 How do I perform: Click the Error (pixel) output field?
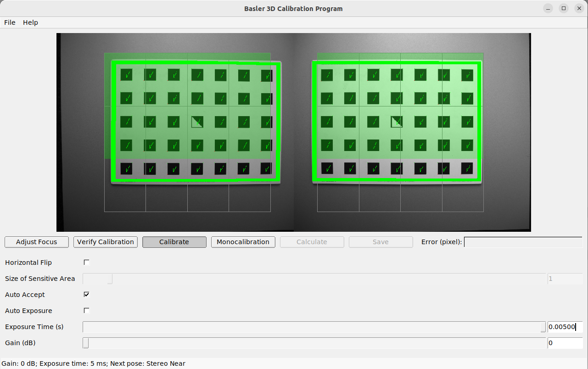point(523,242)
